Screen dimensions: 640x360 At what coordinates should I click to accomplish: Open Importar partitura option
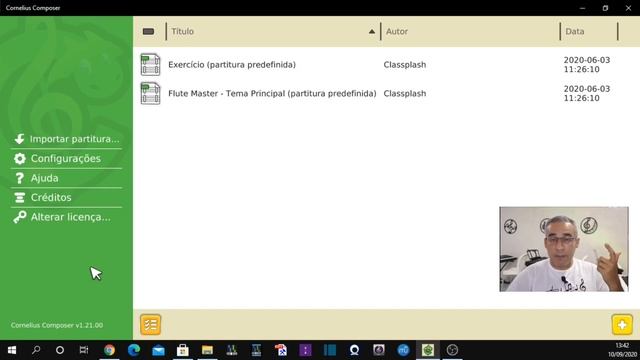[67, 139]
